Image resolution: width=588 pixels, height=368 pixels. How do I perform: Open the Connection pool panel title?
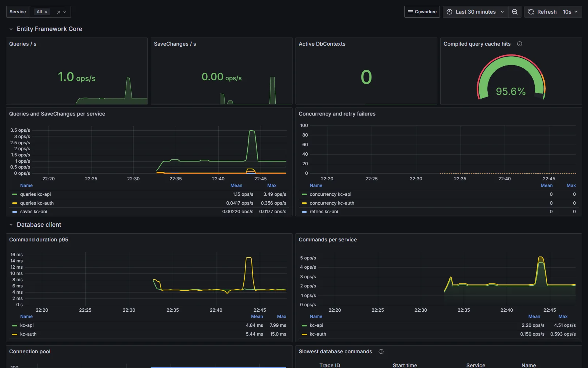(30, 351)
